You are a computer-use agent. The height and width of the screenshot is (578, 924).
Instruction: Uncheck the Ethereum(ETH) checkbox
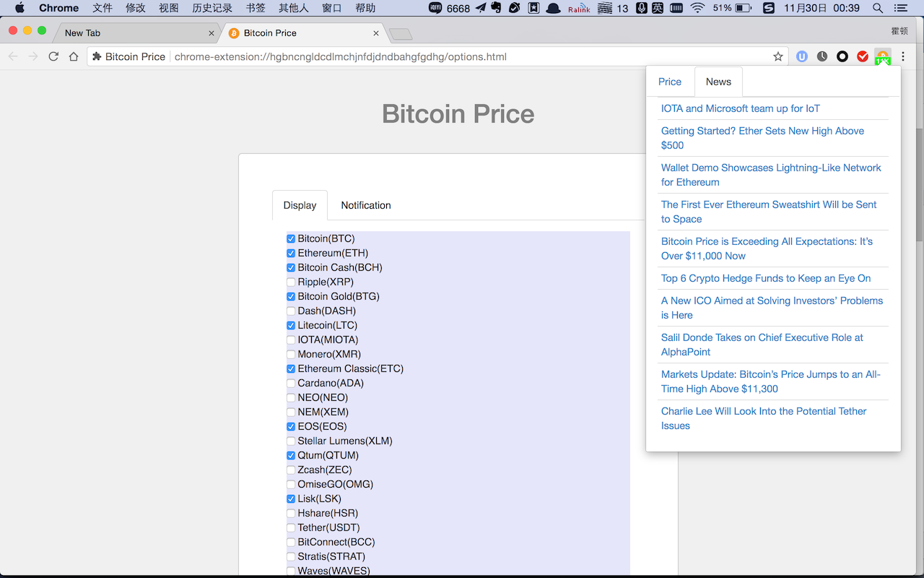point(291,253)
